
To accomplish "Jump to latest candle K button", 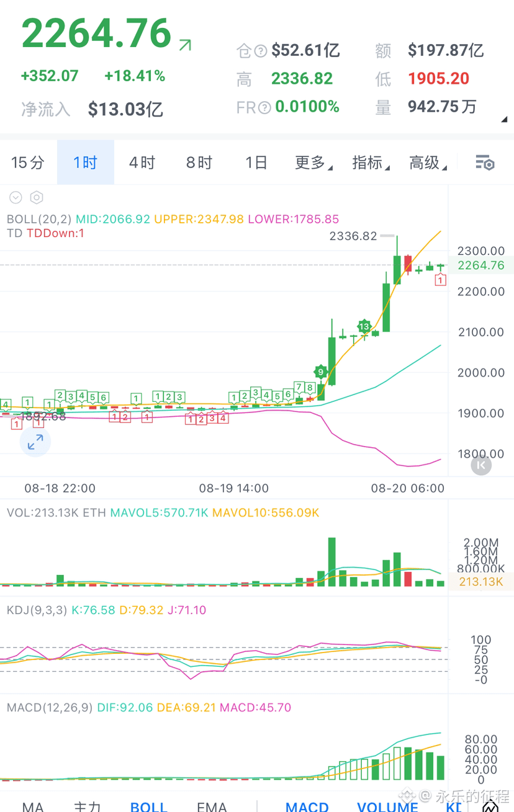I will [x=481, y=465].
